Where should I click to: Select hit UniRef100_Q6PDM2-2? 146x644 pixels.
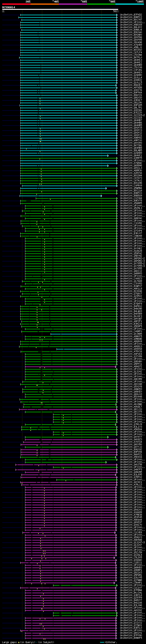tap(132, 259)
